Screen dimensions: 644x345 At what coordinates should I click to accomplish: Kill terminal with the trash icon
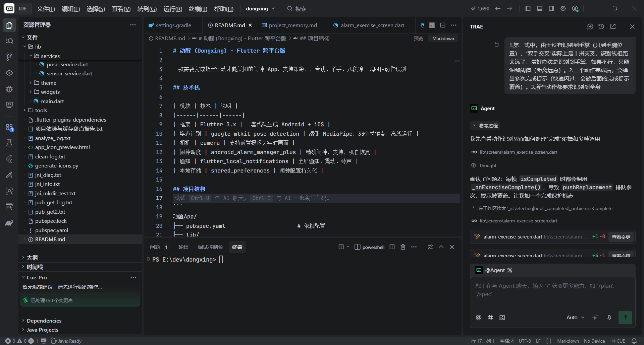tap(403, 247)
